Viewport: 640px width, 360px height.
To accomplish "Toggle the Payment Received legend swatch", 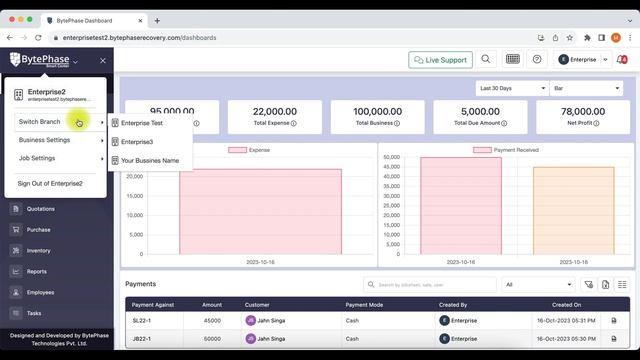I will [482, 150].
